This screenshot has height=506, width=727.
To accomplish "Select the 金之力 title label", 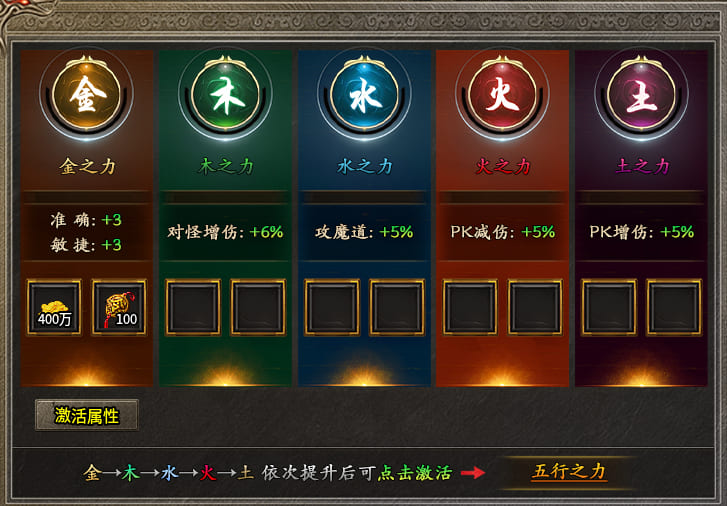I will pyautogui.click(x=87, y=166).
